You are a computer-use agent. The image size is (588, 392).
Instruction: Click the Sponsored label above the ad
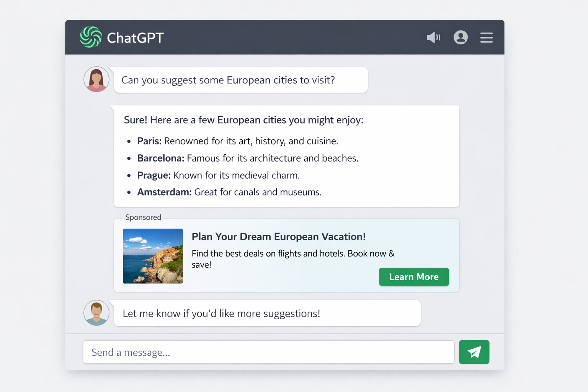pos(143,217)
